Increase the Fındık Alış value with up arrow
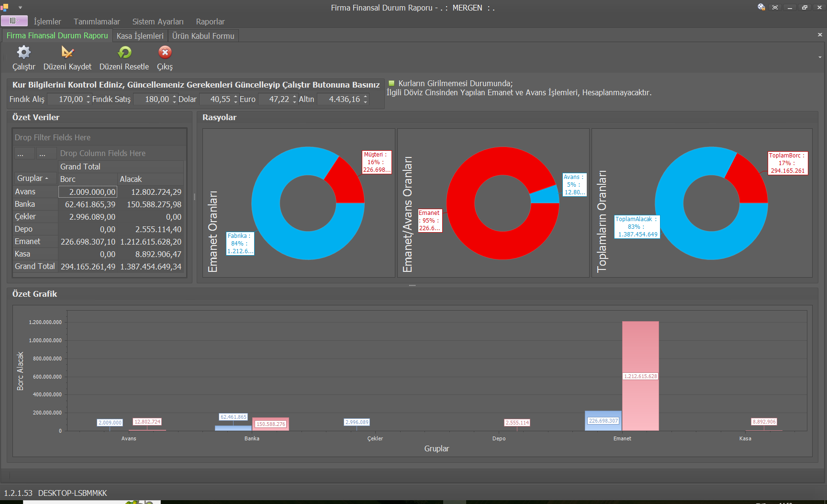The height and width of the screenshot is (504, 827). pyautogui.click(x=88, y=97)
